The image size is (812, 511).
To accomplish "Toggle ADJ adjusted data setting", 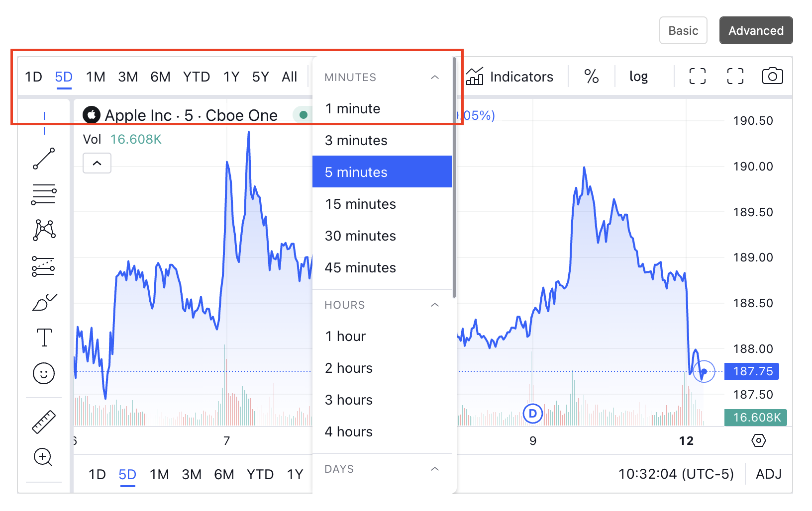I will pos(768,474).
